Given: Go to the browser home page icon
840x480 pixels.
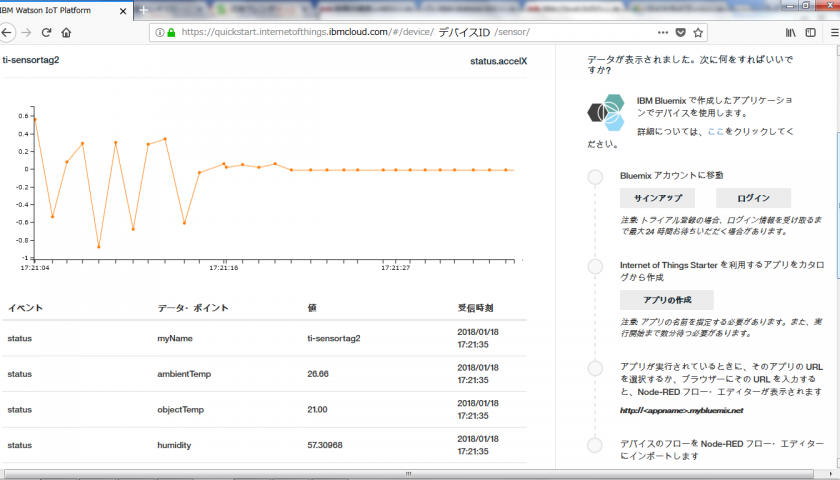Looking at the screenshot, I should tap(66, 32).
